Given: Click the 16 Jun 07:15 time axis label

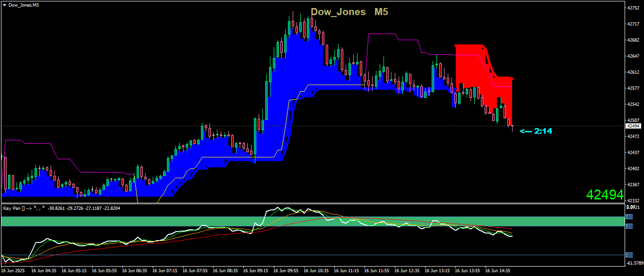Looking at the screenshot, I should 165,271.
